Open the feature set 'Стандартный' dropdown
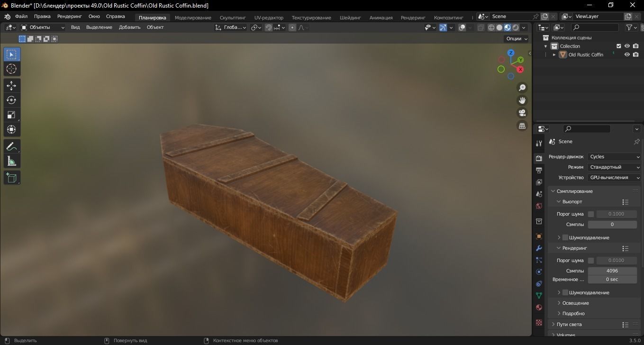The image size is (644, 345). click(614, 167)
